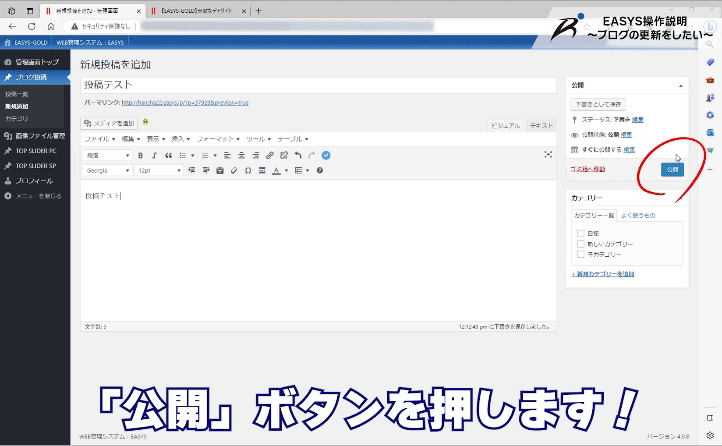
Task: Click +新規カテゴリーを追加 link
Action: (603, 274)
